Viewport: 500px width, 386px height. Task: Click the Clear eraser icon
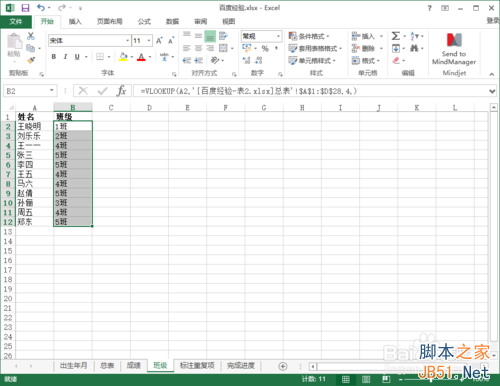point(396,60)
